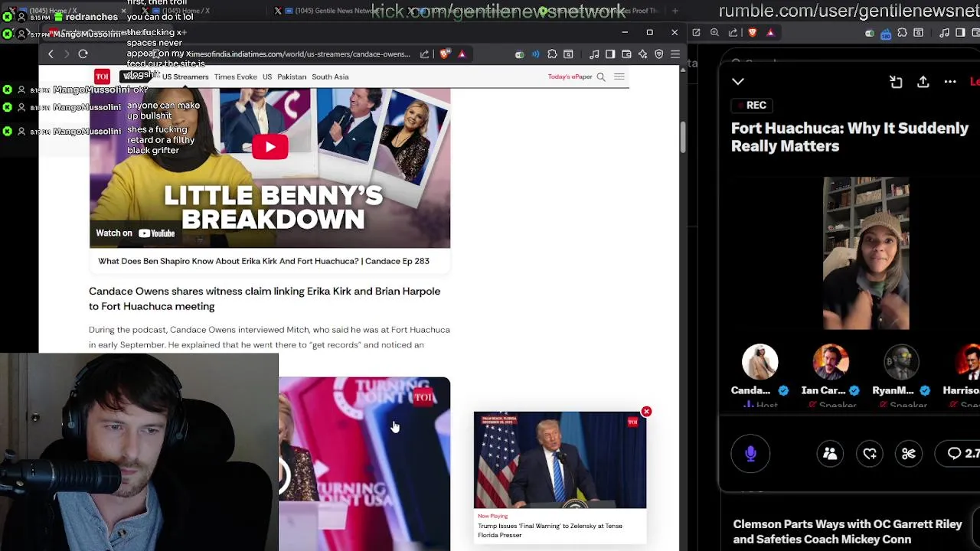The height and width of the screenshot is (551, 980).
Task: Click the scissors clip icon in the Space
Action: pyautogui.click(x=909, y=454)
